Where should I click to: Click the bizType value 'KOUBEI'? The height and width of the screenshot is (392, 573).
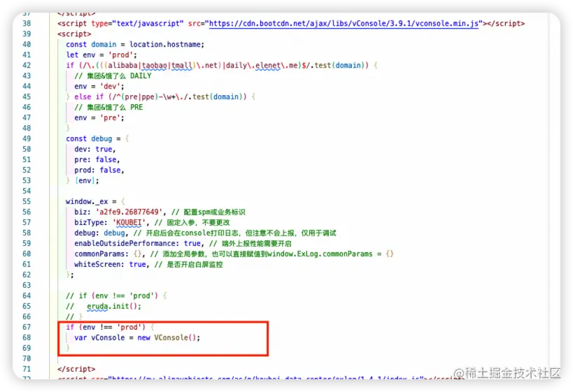tap(129, 223)
